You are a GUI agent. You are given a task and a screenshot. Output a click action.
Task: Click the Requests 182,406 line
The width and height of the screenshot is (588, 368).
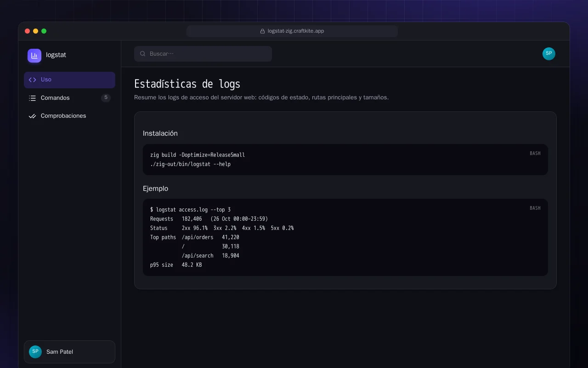coord(209,219)
